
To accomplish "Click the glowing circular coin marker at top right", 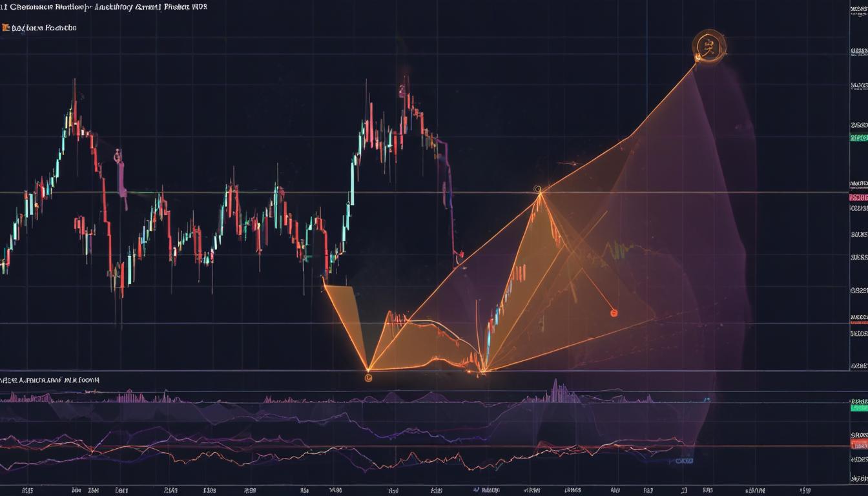I will coord(708,46).
